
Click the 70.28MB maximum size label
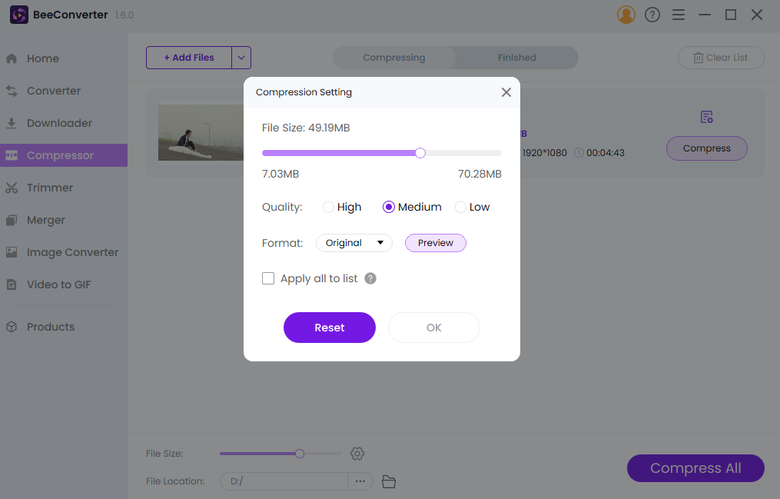[x=480, y=174]
